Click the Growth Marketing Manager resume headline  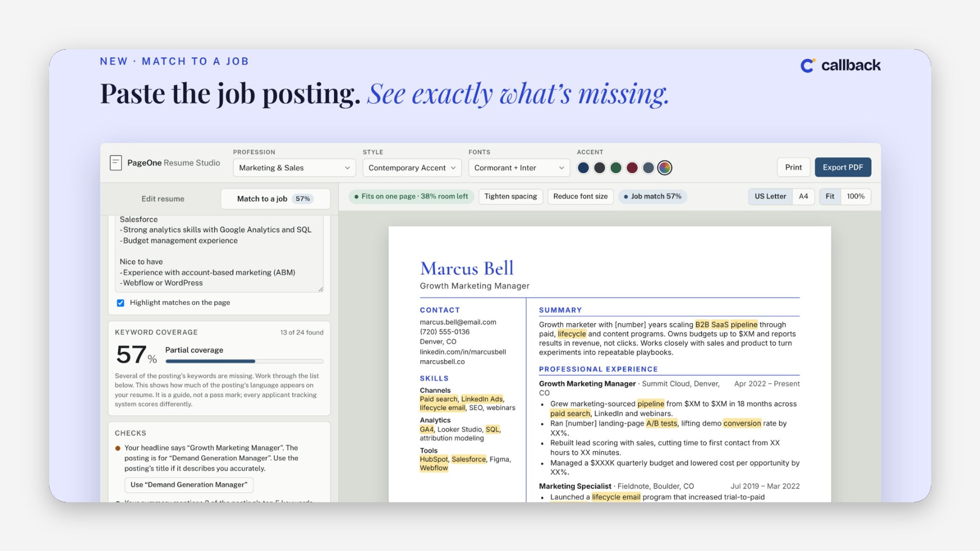click(475, 286)
